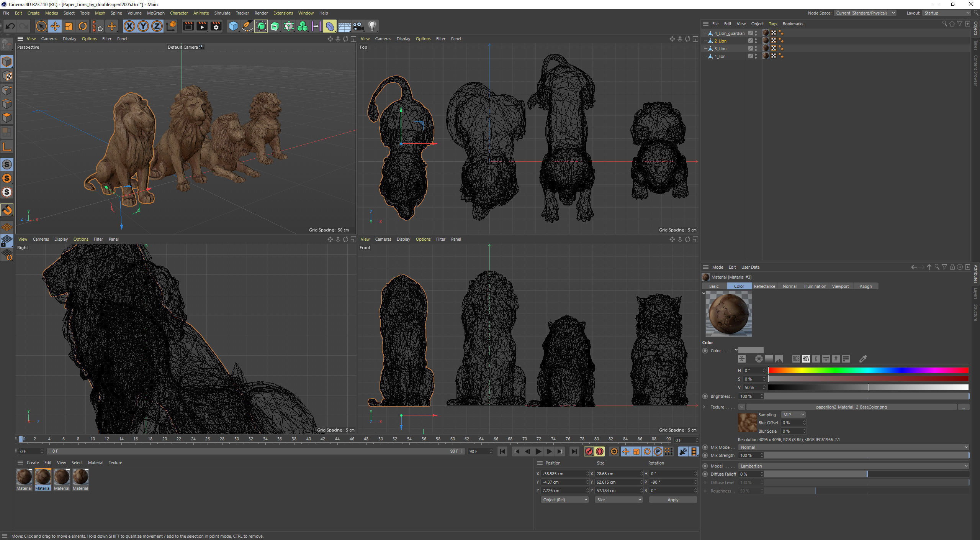This screenshot has height=540, width=980.
Task: Toggle Z axis lock
Action: point(157,26)
